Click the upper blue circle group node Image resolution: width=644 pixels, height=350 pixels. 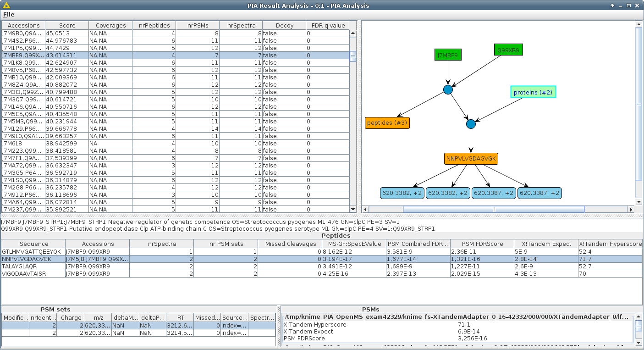[x=448, y=90]
